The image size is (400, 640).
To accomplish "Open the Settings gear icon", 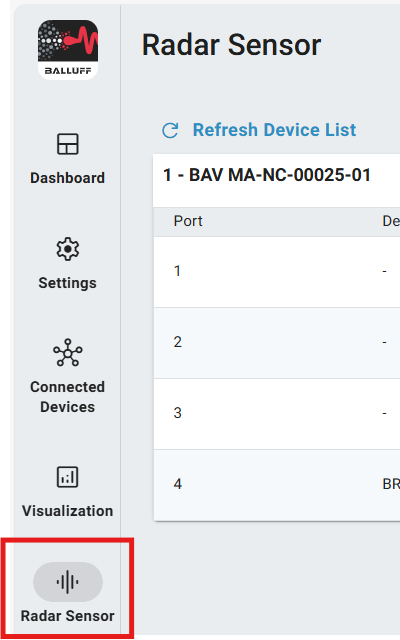I will coord(68,249).
